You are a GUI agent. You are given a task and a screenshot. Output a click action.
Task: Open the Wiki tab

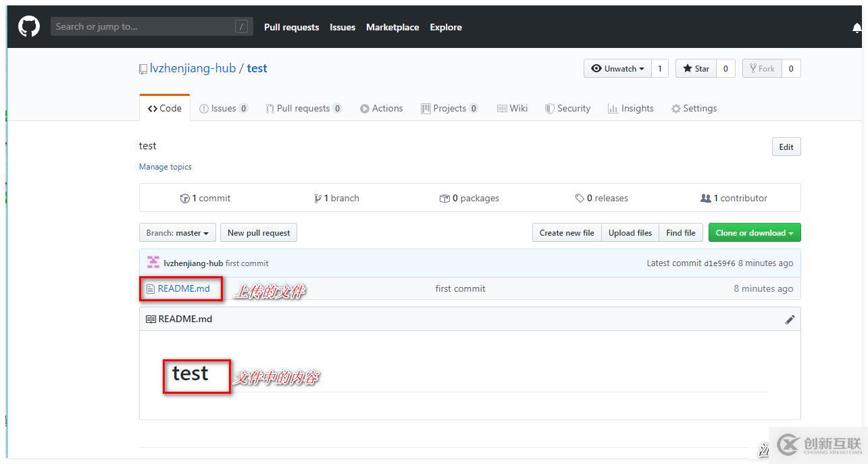click(513, 108)
